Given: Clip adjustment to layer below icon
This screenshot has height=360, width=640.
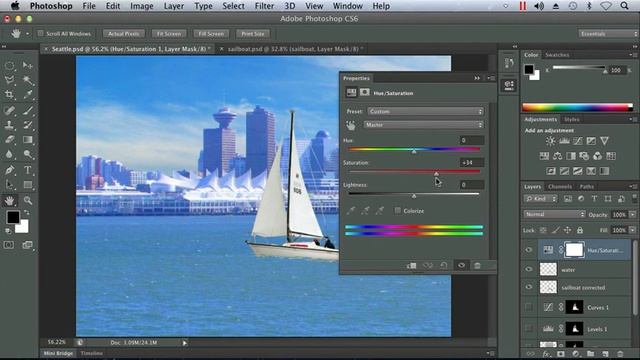Looking at the screenshot, I should [x=411, y=266].
